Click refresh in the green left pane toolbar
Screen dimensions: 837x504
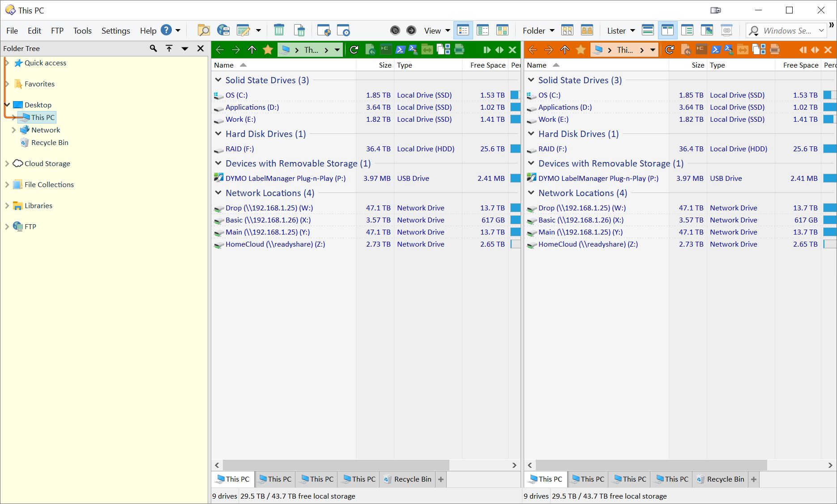point(354,50)
